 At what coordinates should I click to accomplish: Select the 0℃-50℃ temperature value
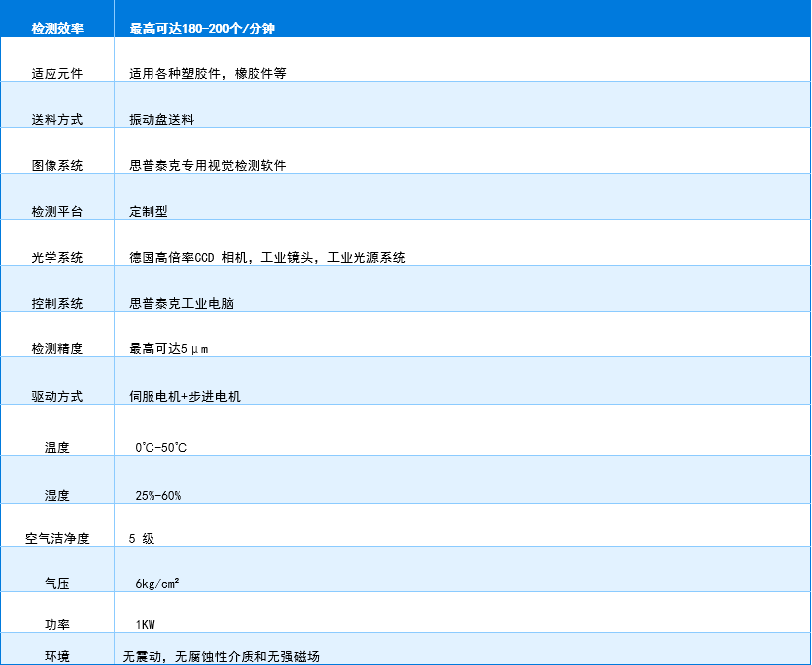point(161,448)
